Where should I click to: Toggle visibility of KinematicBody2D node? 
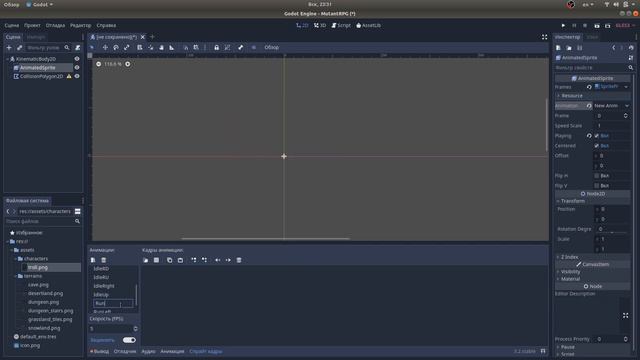[x=77, y=59]
